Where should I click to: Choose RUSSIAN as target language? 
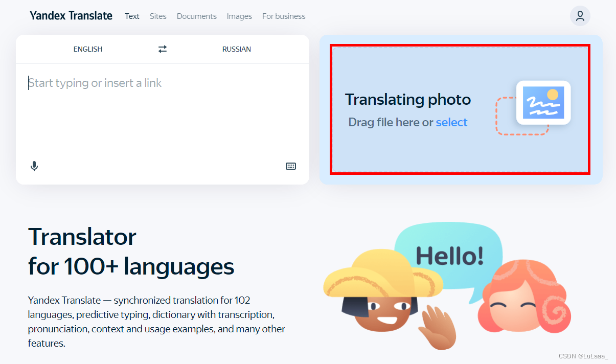237,49
